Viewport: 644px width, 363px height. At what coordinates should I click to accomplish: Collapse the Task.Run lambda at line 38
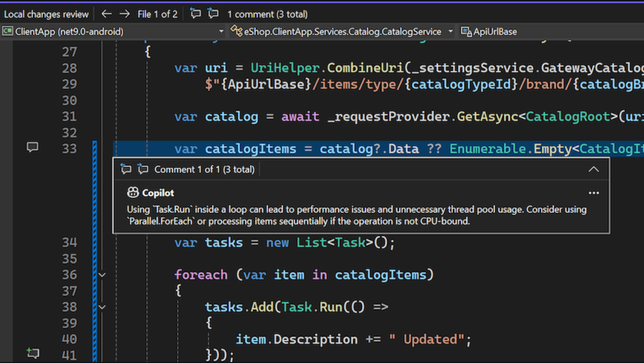pos(102,307)
